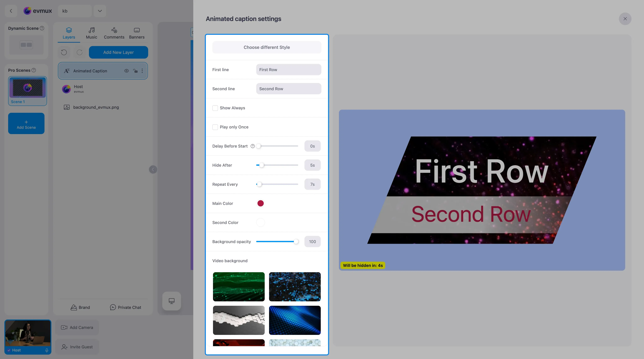Click the First line text field
The width and height of the screenshot is (644, 359).
pos(288,70)
